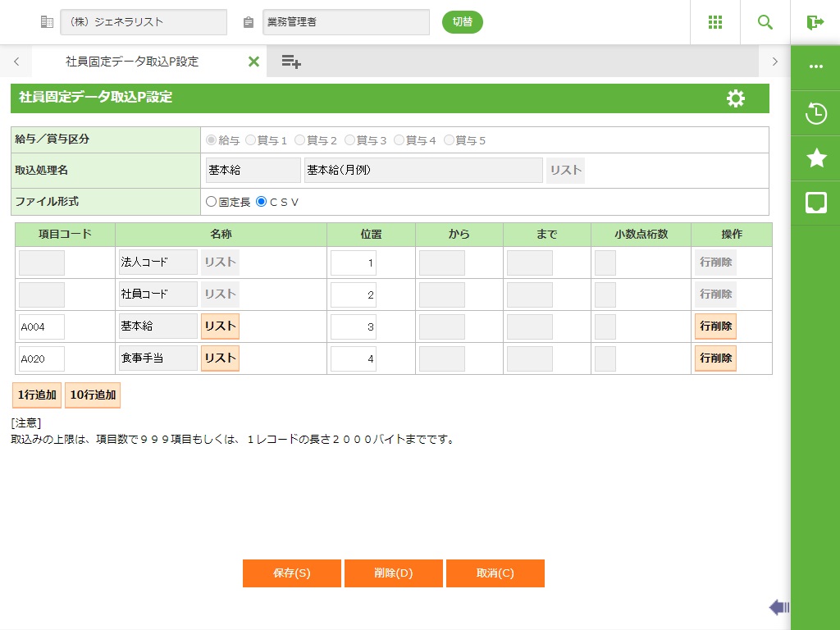Select the CSV file format radio button

coord(262,202)
